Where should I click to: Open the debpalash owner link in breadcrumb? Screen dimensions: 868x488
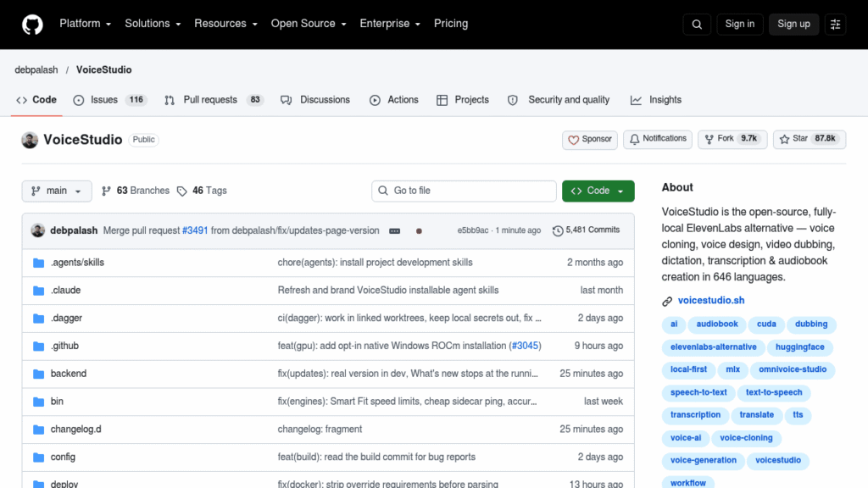pyautogui.click(x=36, y=70)
